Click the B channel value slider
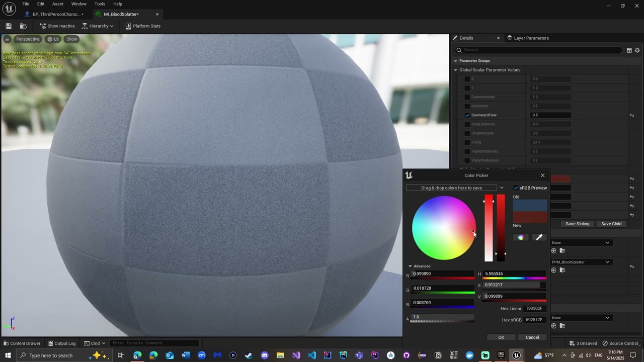 pos(443,303)
